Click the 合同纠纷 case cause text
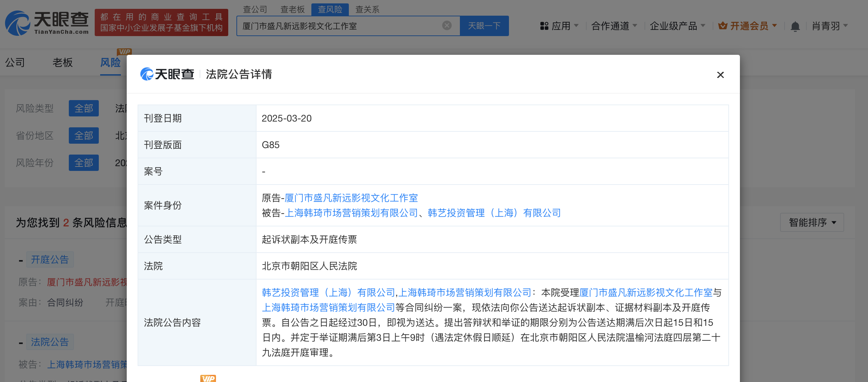 (65, 302)
